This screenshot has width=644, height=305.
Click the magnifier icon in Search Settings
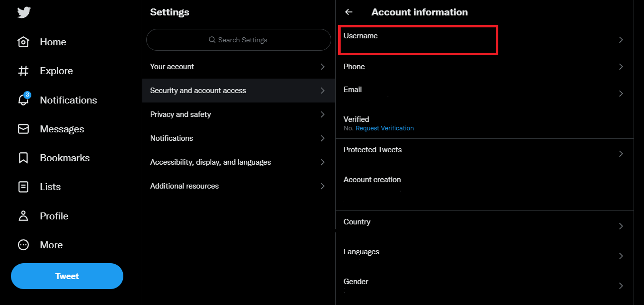(212, 40)
